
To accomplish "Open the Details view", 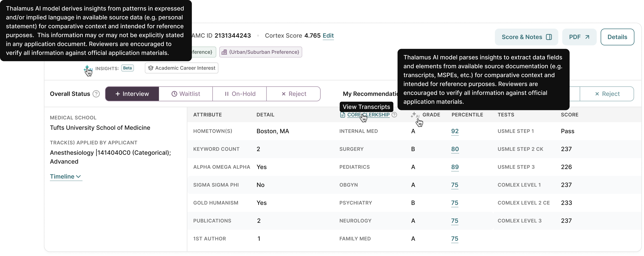I will coord(617,37).
